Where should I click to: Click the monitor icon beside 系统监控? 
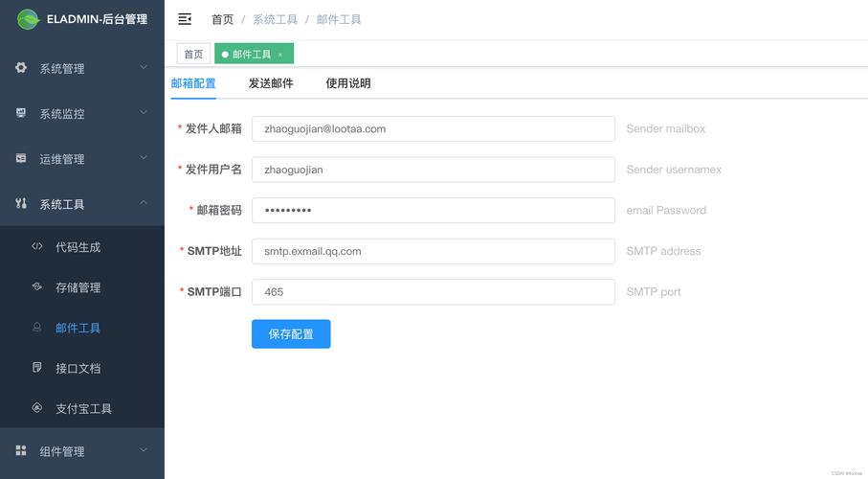click(21, 113)
